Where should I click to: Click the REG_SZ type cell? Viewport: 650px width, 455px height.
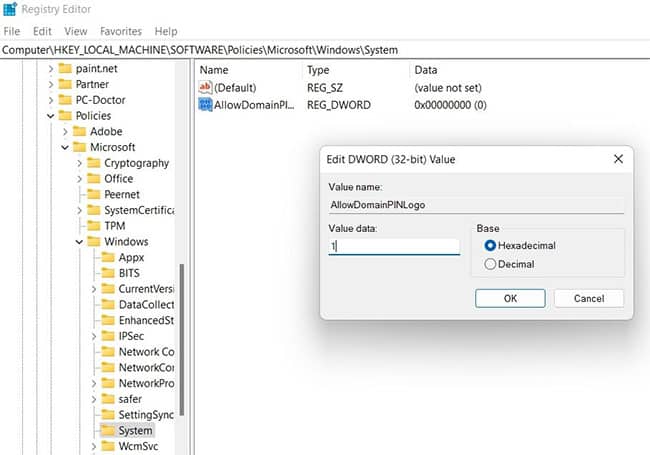tap(325, 87)
